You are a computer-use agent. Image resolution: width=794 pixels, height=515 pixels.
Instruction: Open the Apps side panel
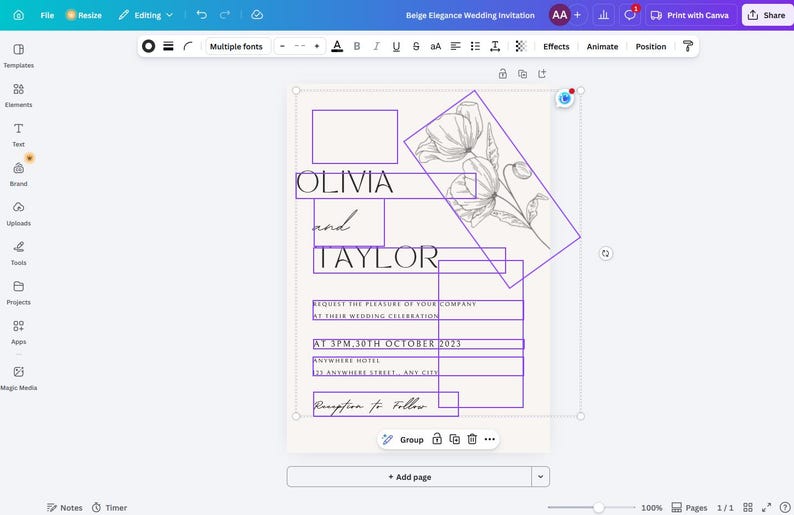(x=19, y=332)
